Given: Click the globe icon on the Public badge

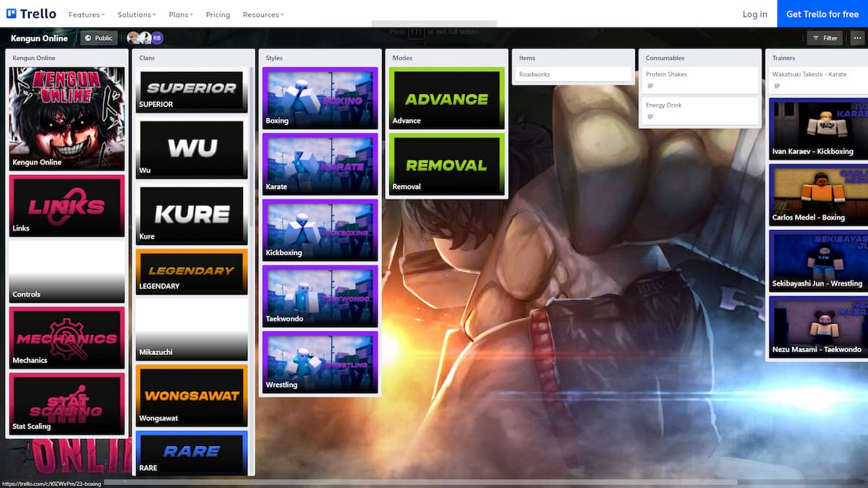Looking at the screenshot, I should click(88, 38).
